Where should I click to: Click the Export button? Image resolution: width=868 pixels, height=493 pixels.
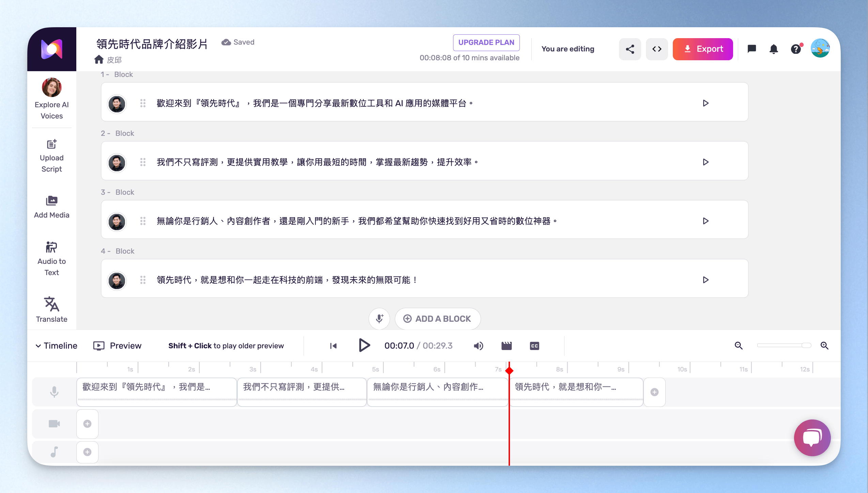(x=703, y=49)
